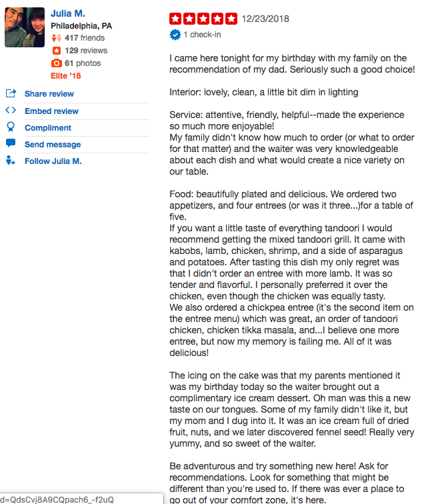
Task: Click the share review arrow icon
Action: [x=11, y=93]
